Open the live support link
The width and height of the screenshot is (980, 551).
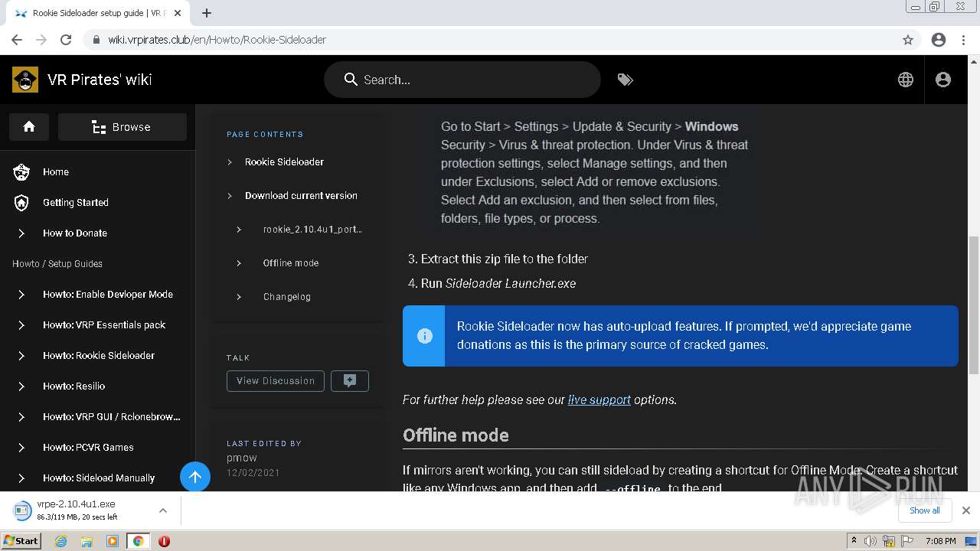599,399
